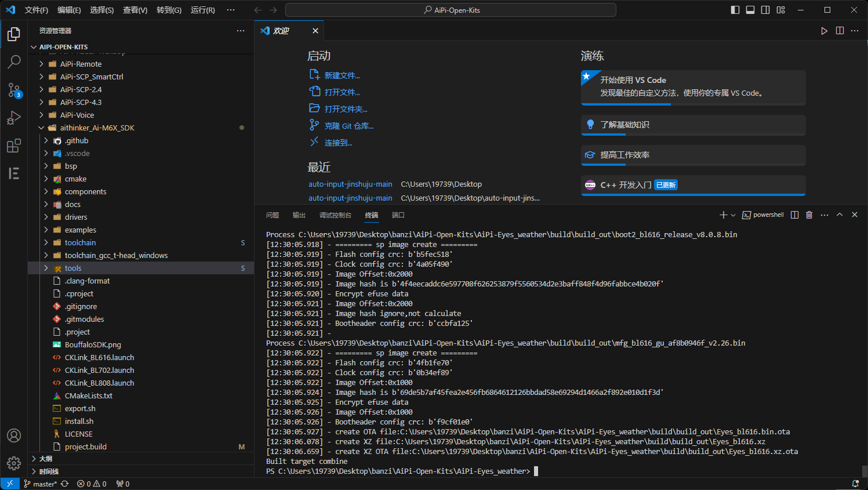Click the AiPi-Open-Kits command center search box
Screen dimensions: 868x490
451,10
